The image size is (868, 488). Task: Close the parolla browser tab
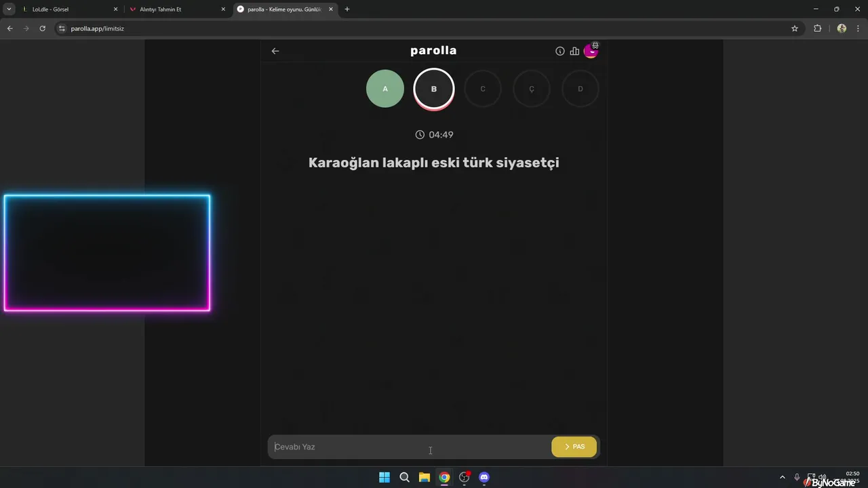331,9
